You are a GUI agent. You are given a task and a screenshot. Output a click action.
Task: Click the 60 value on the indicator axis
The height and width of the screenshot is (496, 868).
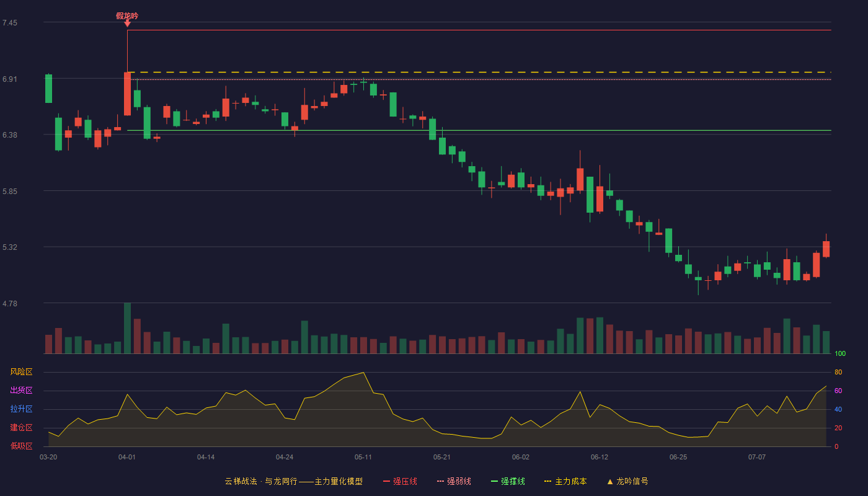tap(838, 391)
